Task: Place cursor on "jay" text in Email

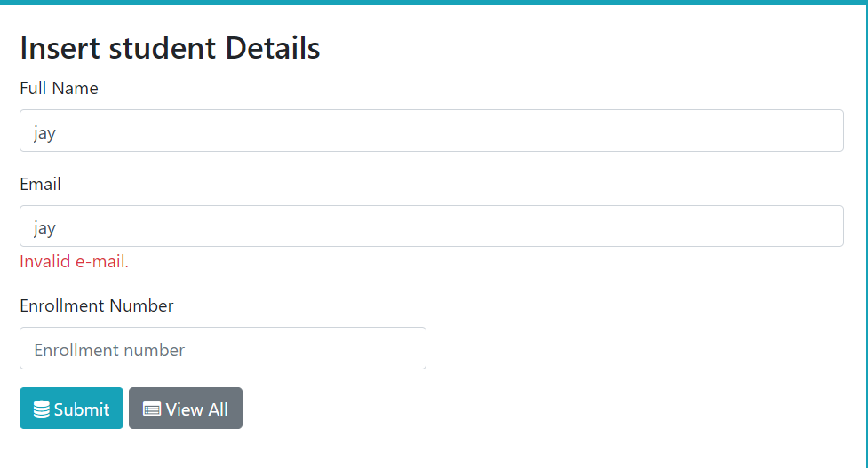Action: (x=44, y=228)
